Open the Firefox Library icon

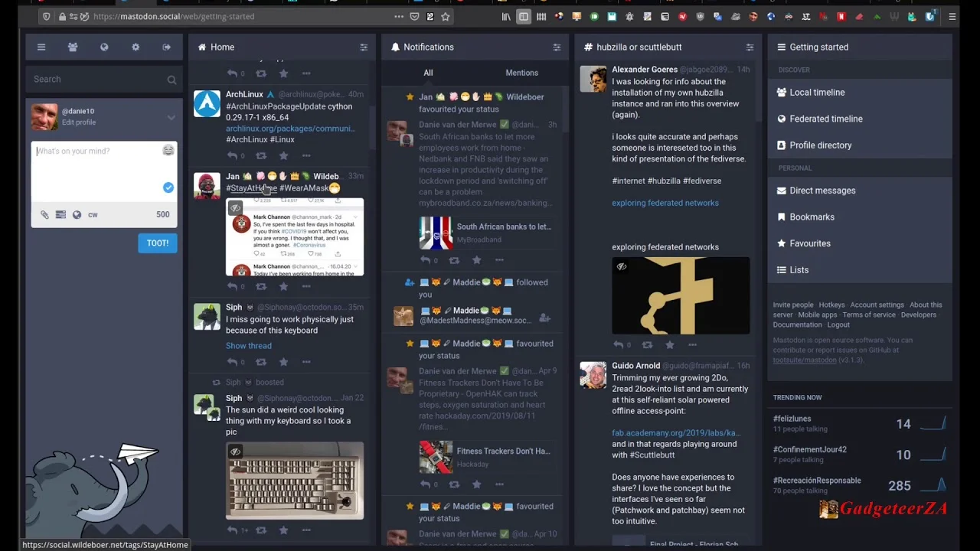[x=506, y=16]
